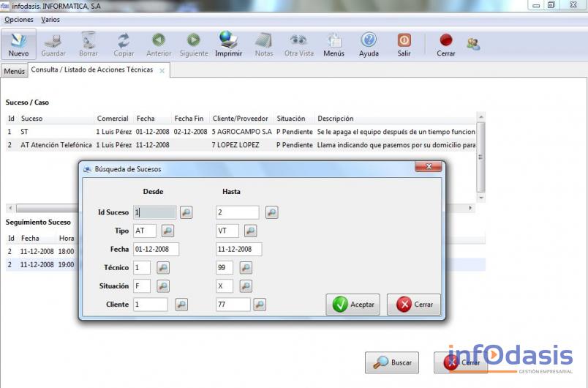Close the Consulta Acciones Técnicas tab
588x388 pixels.
click(162, 71)
